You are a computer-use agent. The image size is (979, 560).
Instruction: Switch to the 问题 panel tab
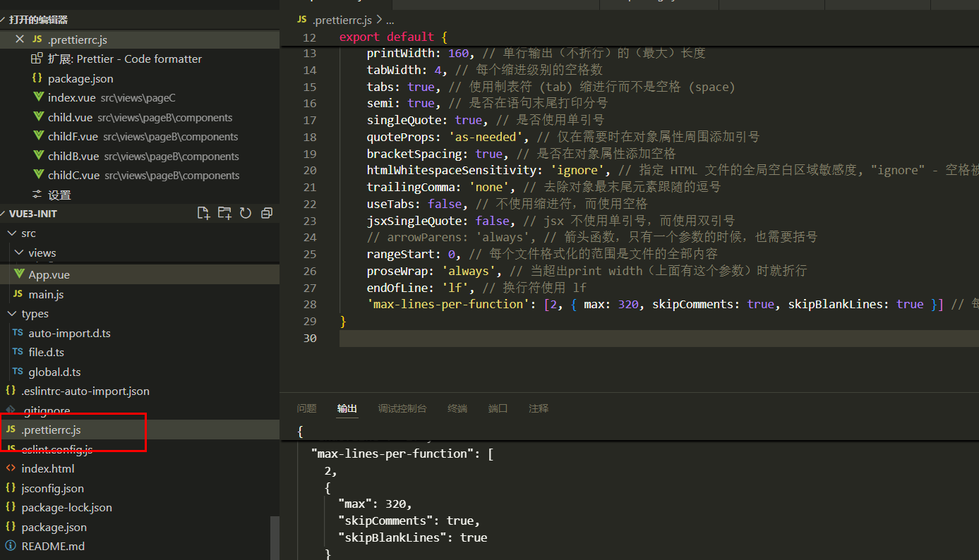307,408
